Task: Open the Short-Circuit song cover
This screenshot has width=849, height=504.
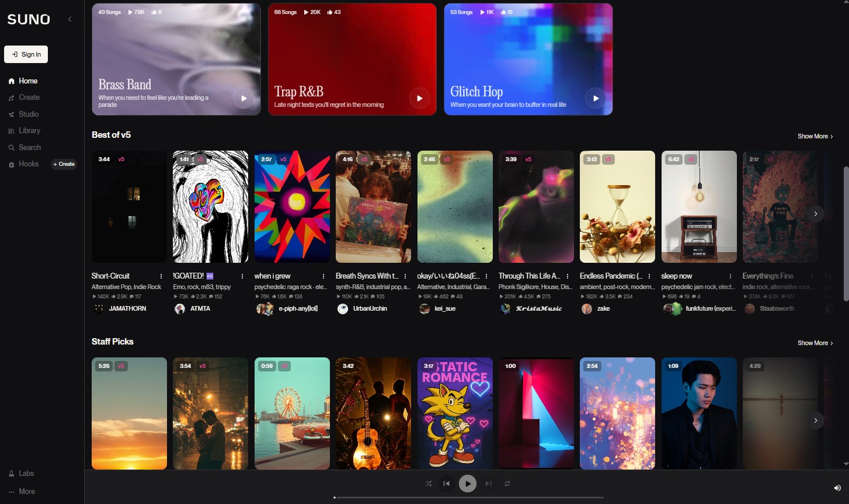Action: tap(129, 207)
